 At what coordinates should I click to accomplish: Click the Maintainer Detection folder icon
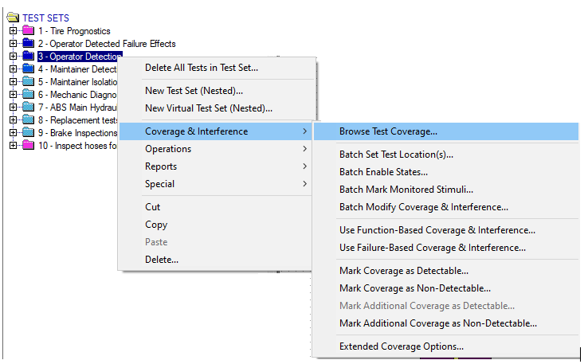point(28,68)
